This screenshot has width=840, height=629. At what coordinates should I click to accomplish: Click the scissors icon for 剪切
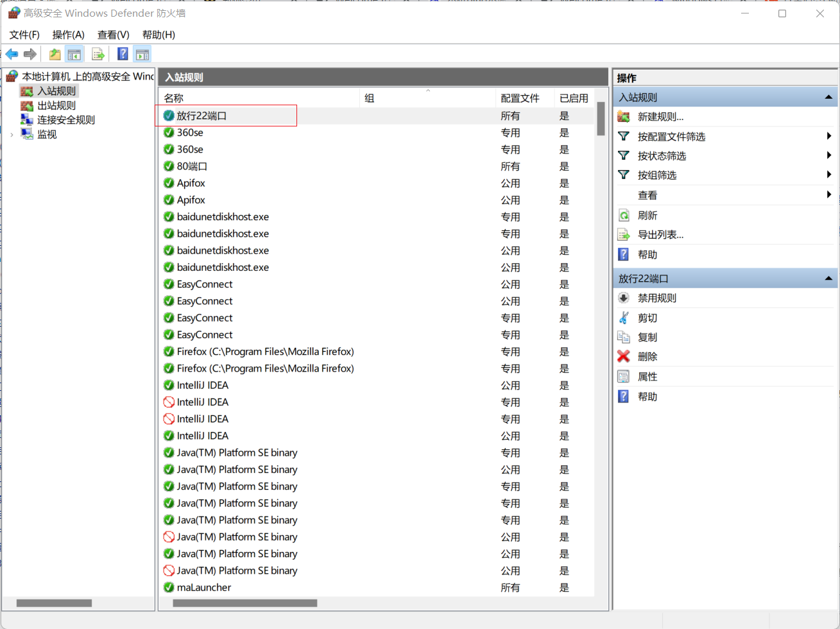tap(624, 318)
